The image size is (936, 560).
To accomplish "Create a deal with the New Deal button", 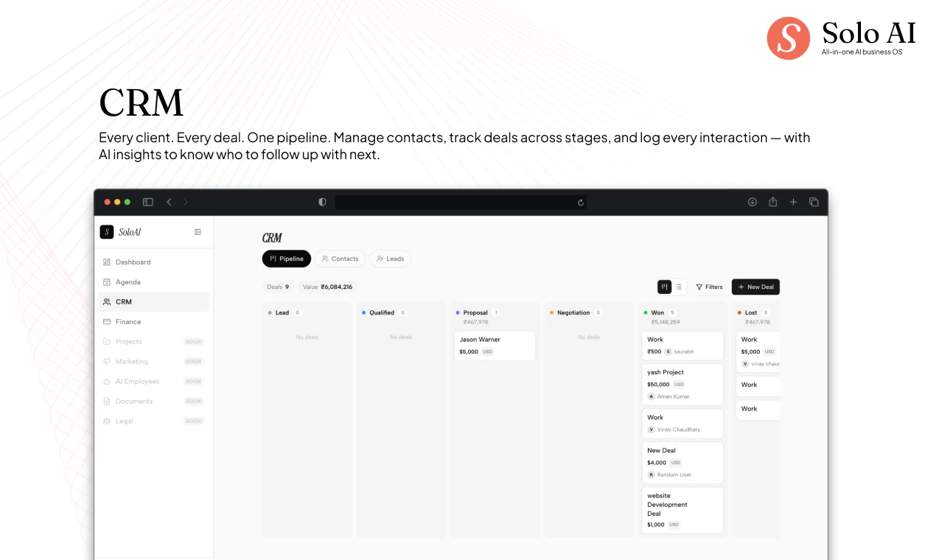I will (755, 287).
